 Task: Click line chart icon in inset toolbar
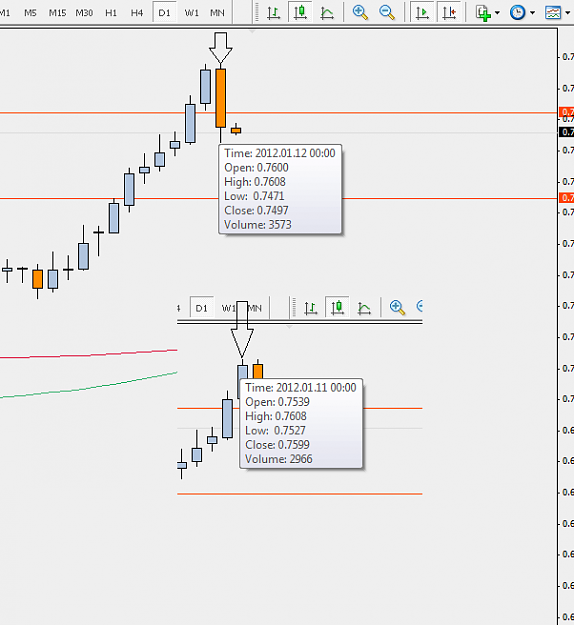[x=364, y=308]
